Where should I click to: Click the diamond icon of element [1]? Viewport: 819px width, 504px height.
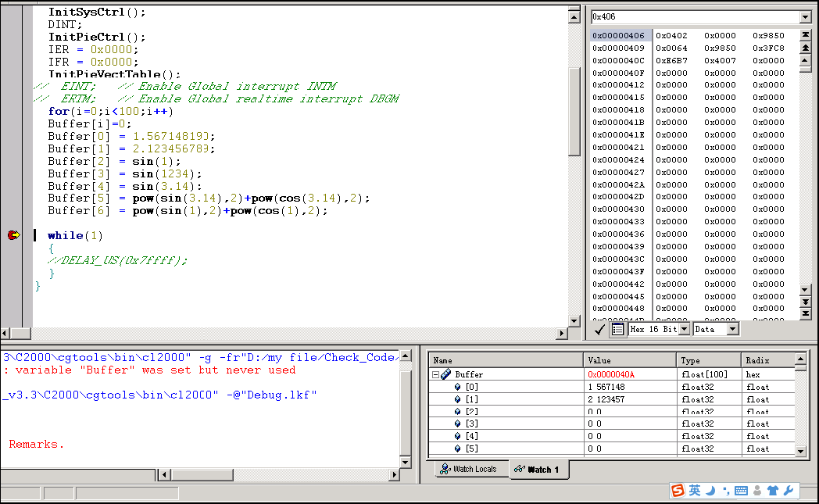pyautogui.click(x=457, y=399)
